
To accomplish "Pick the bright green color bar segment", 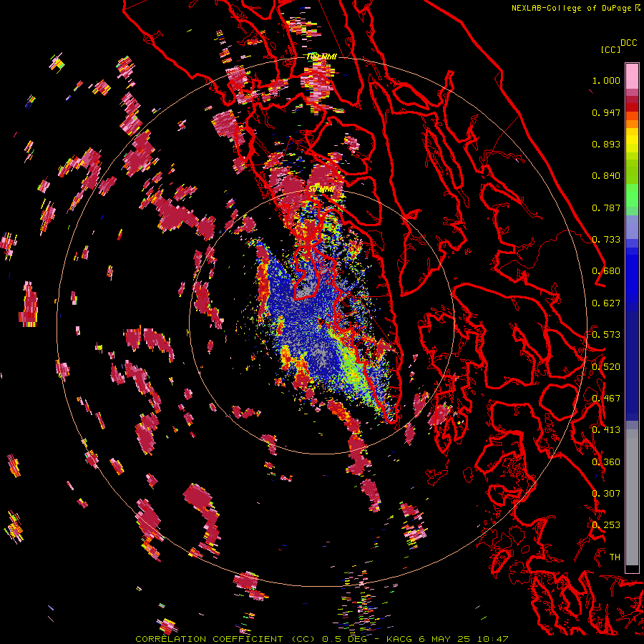I will click(632, 195).
